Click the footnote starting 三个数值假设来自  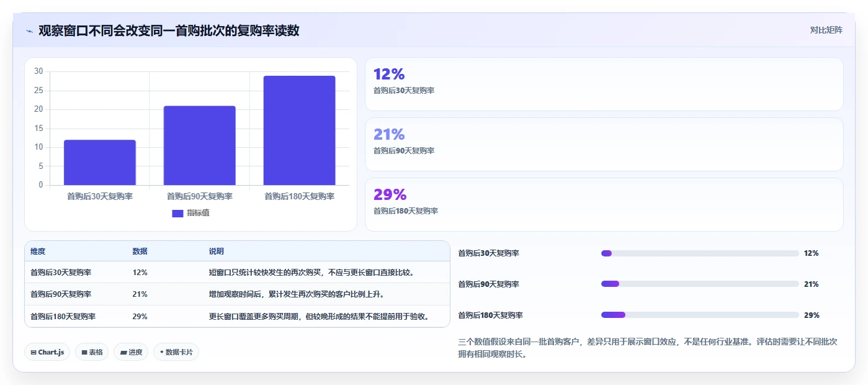pos(648,348)
